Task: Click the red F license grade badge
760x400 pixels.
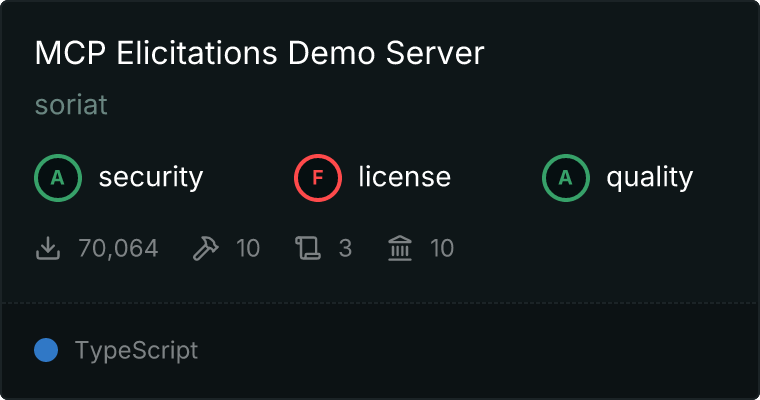Action: coord(318,178)
